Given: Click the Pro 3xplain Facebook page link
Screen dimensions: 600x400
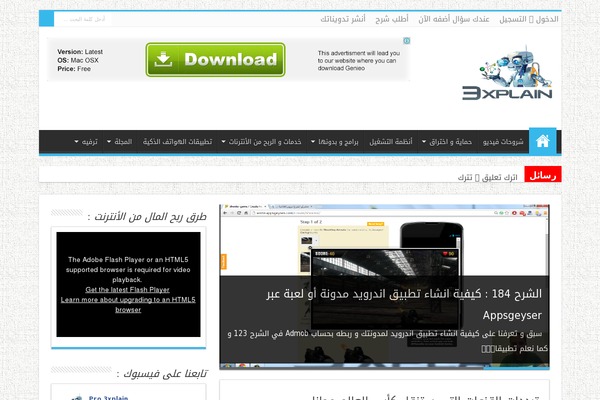Looking at the screenshot, I should tap(108, 397).
